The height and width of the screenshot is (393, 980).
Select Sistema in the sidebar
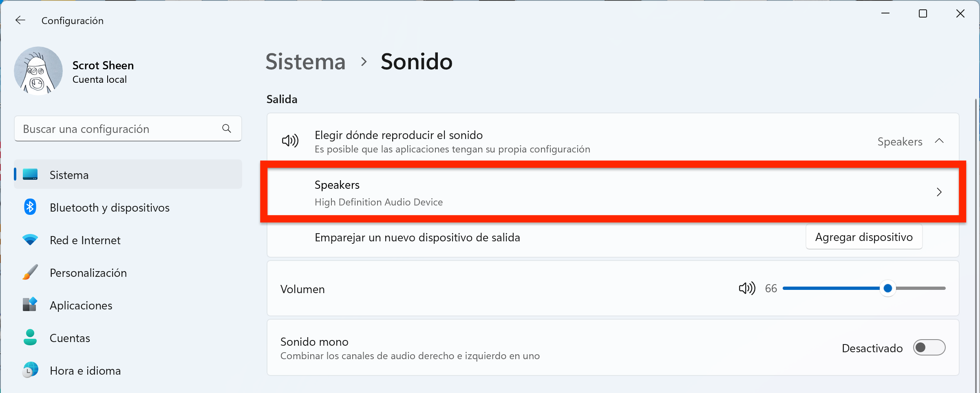pyautogui.click(x=128, y=174)
